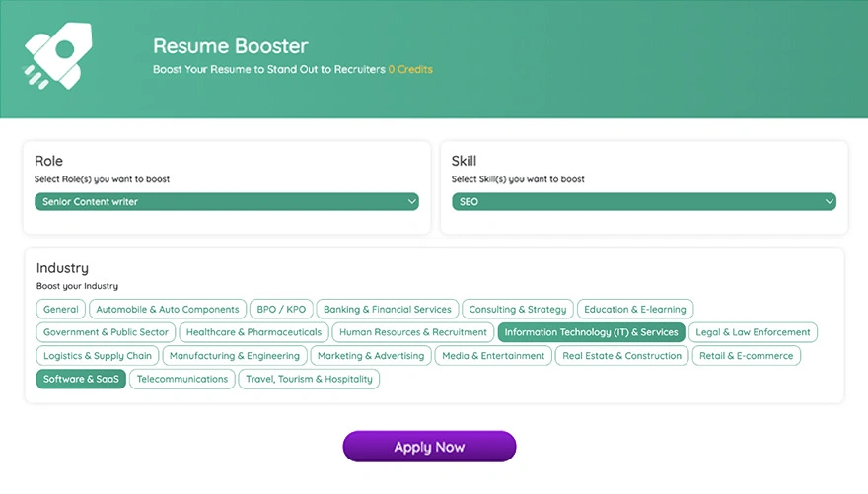Select the Marketing & Advertising chip
The width and height of the screenshot is (868, 494).
click(371, 356)
